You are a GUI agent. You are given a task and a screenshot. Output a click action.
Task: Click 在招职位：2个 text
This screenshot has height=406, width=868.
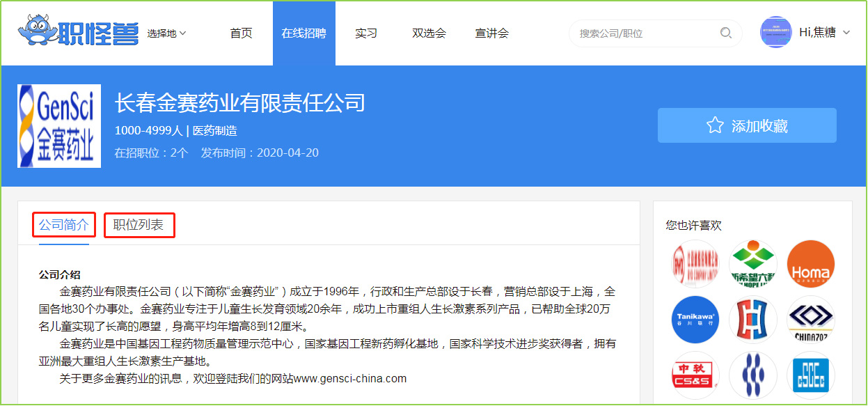pyautogui.click(x=151, y=153)
